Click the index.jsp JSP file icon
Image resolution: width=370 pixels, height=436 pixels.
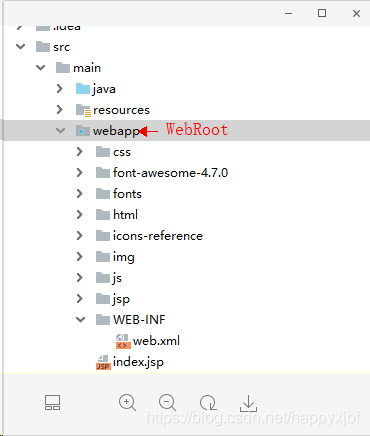tap(103, 362)
